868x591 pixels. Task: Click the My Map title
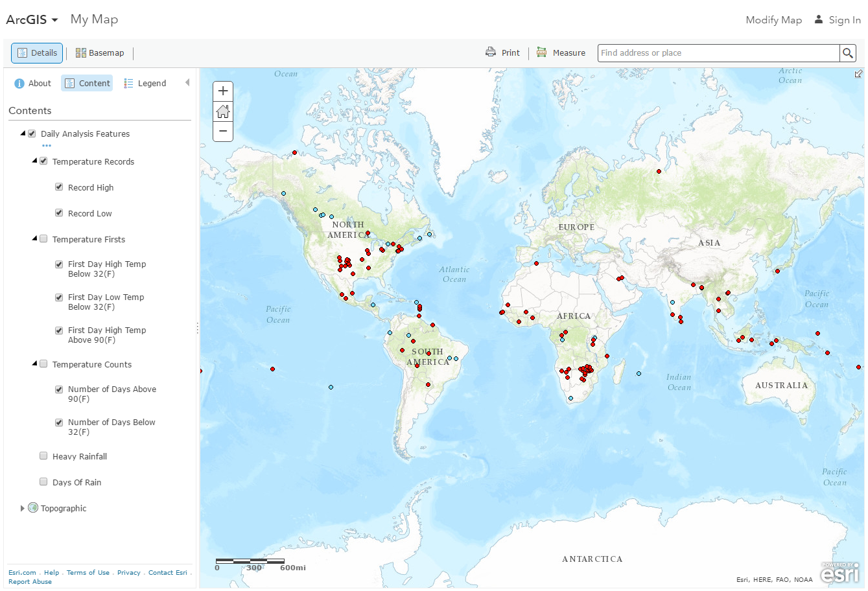point(94,19)
